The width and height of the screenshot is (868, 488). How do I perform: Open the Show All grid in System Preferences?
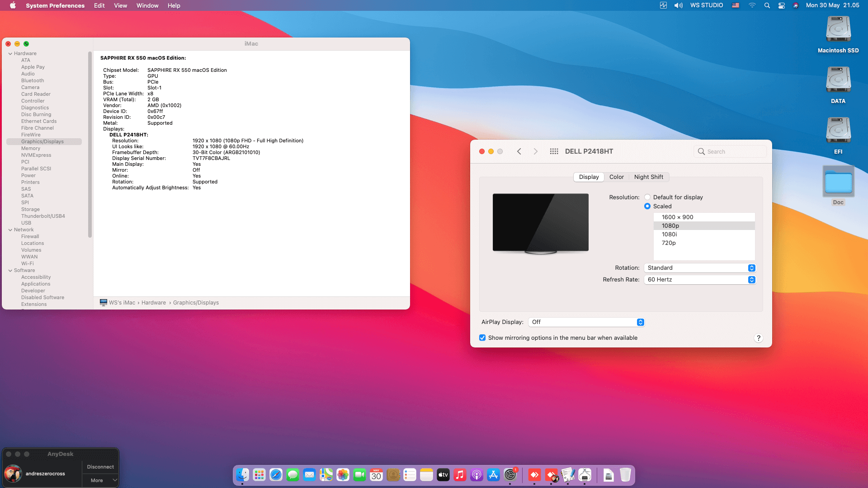click(554, 151)
